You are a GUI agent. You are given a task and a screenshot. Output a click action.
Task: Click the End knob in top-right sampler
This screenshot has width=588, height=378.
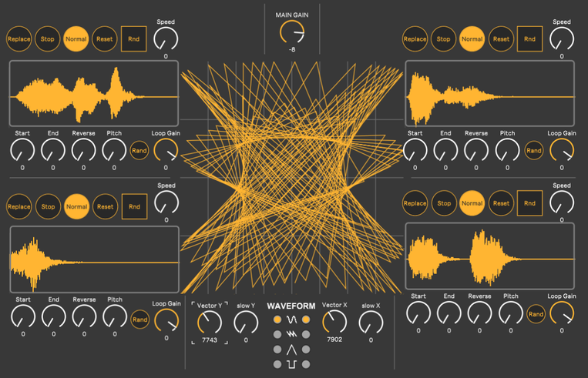click(x=445, y=151)
